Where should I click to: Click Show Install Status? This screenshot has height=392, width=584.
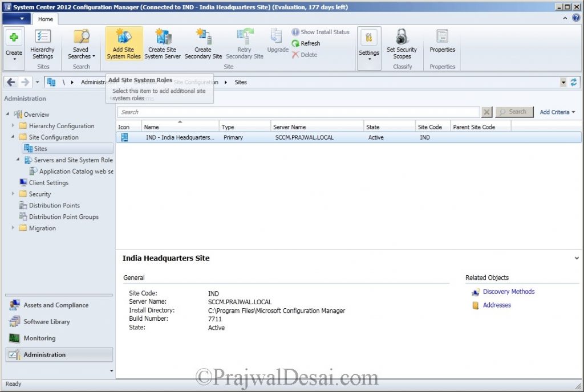coord(321,32)
